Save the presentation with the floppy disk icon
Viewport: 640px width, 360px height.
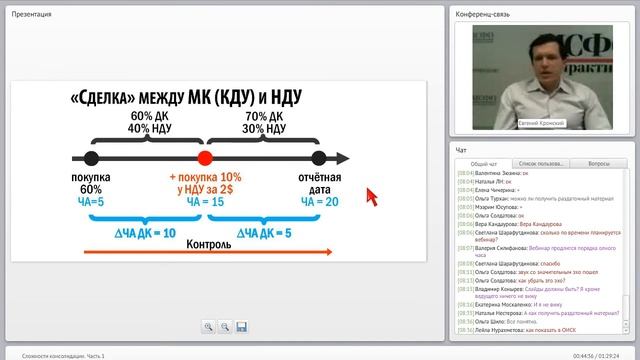(x=241, y=327)
